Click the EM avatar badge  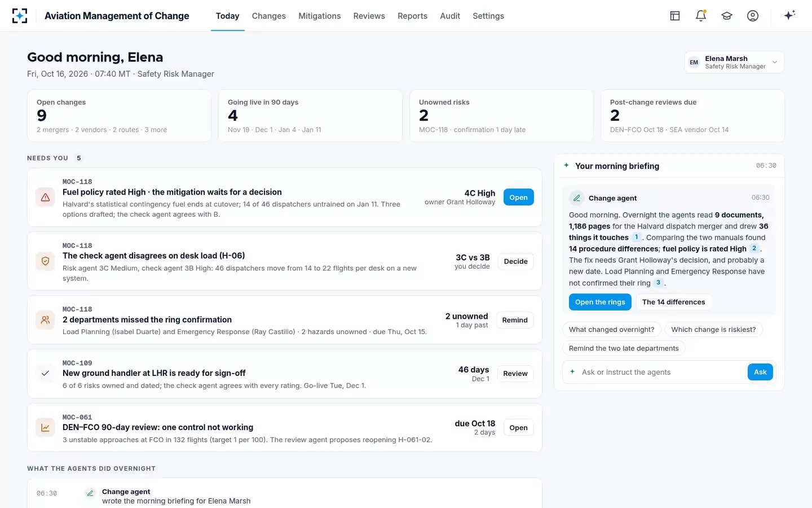pos(694,63)
